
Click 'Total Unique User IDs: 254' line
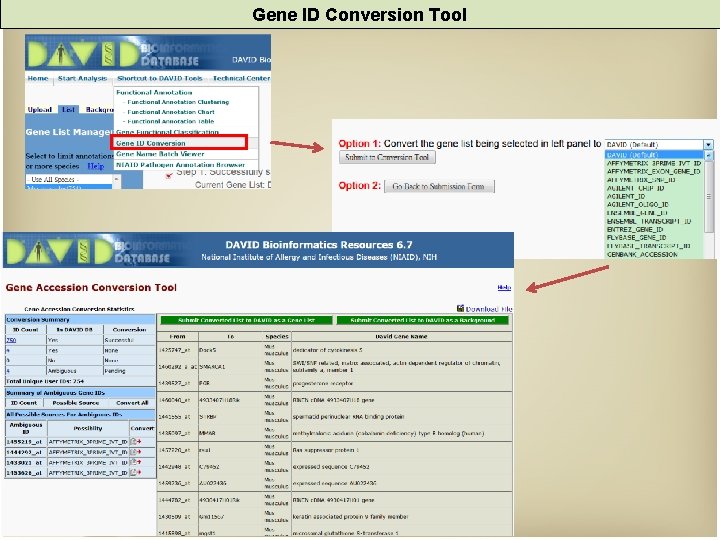pos(45,381)
